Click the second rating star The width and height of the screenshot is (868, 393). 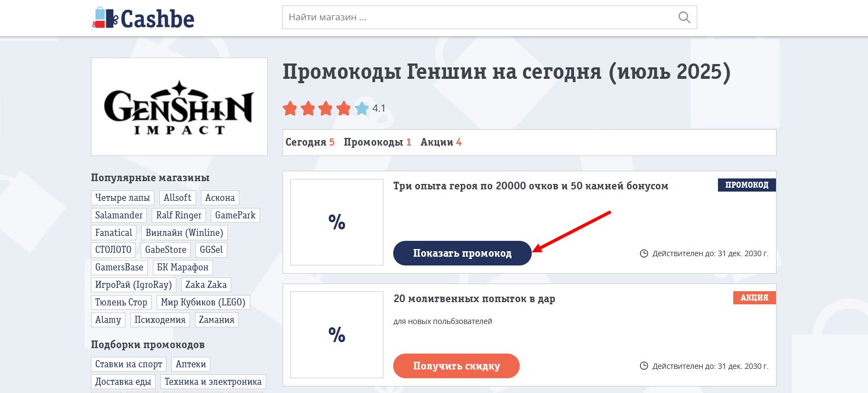(x=308, y=108)
